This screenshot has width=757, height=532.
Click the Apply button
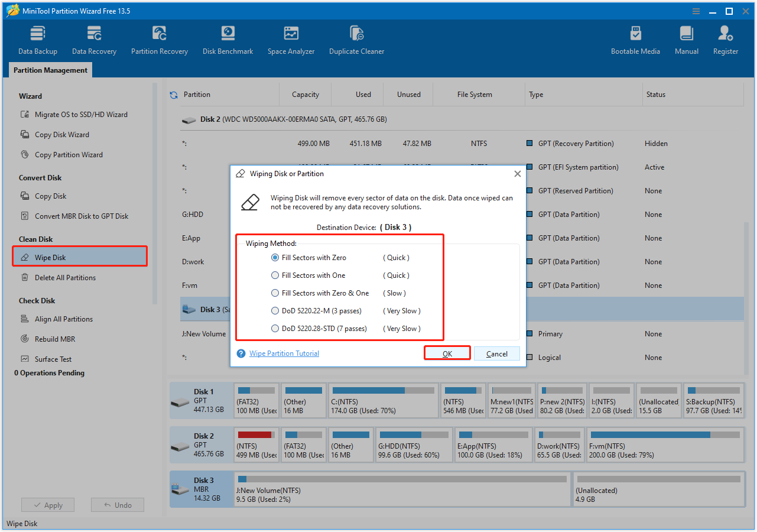click(x=47, y=505)
